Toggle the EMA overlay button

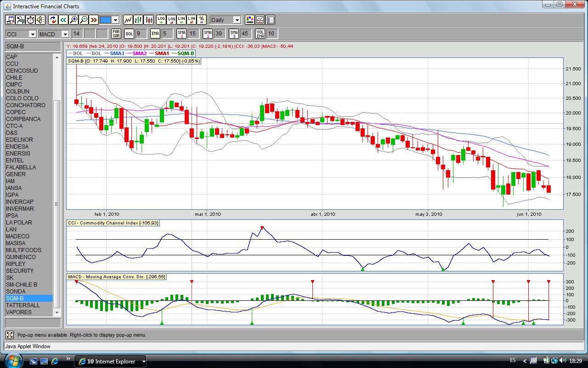(155, 34)
